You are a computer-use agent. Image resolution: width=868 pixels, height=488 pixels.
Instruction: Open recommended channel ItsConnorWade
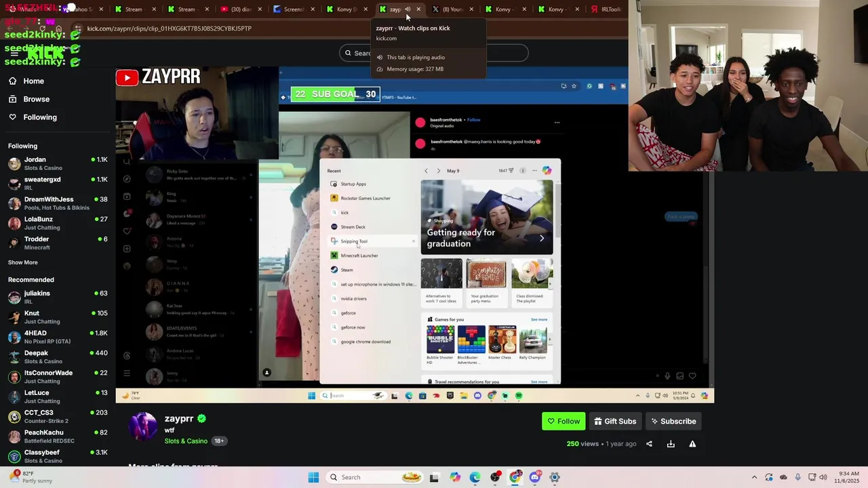pyautogui.click(x=58, y=377)
